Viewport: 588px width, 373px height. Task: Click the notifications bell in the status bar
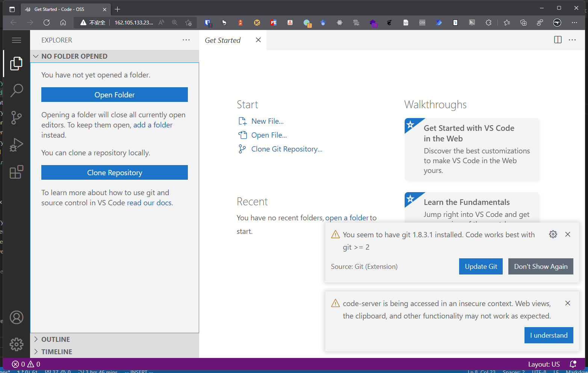click(x=573, y=364)
